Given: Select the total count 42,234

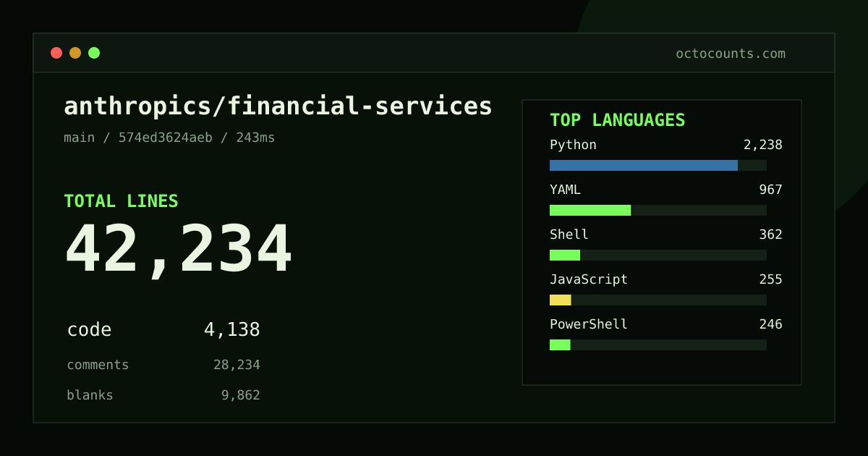Looking at the screenshot, I should point(178,250).
